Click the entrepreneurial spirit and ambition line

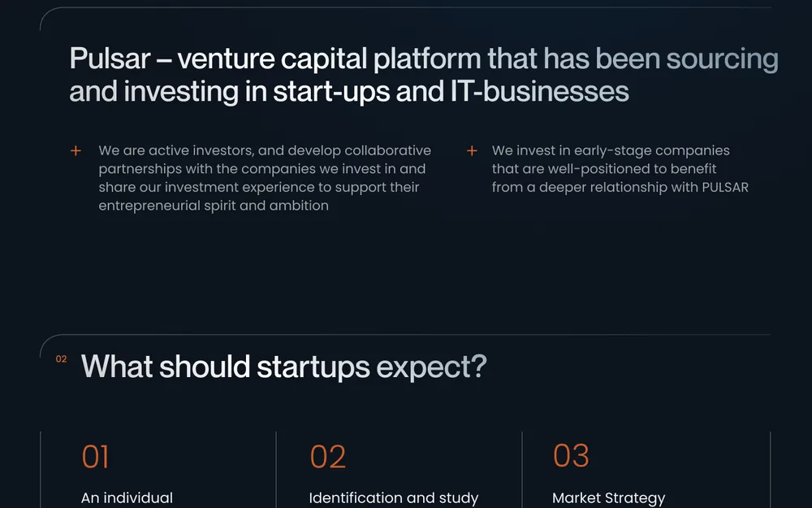tap(214, 206)
